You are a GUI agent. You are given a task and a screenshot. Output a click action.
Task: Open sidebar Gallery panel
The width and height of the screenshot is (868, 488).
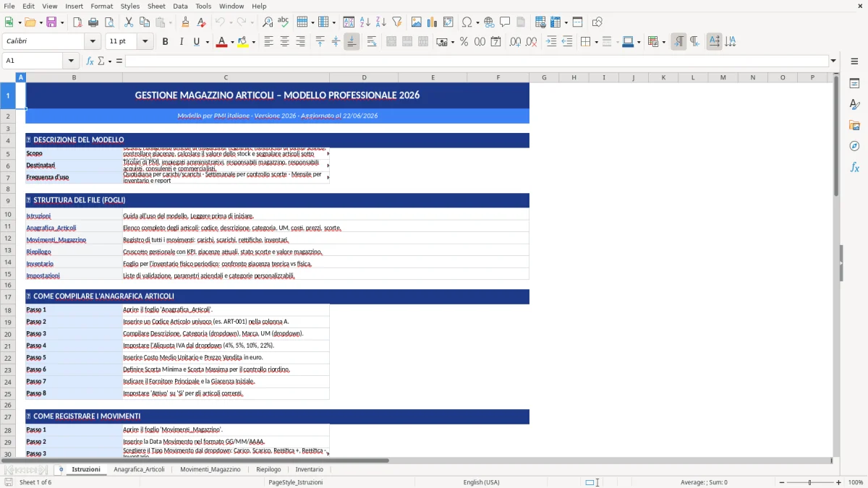[x=854, y=126]
